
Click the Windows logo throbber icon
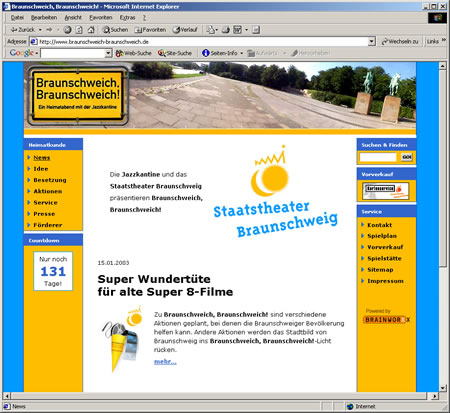click(437, 18)
